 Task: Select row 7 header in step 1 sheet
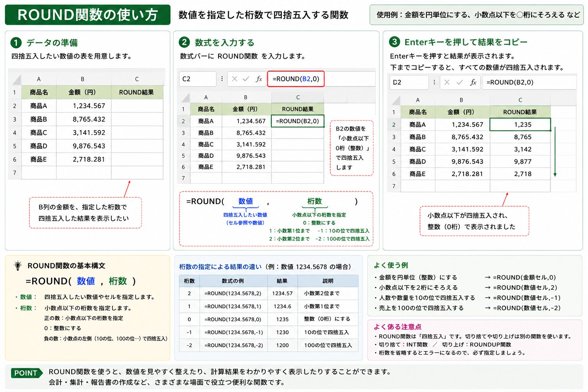tap(15, 173)
